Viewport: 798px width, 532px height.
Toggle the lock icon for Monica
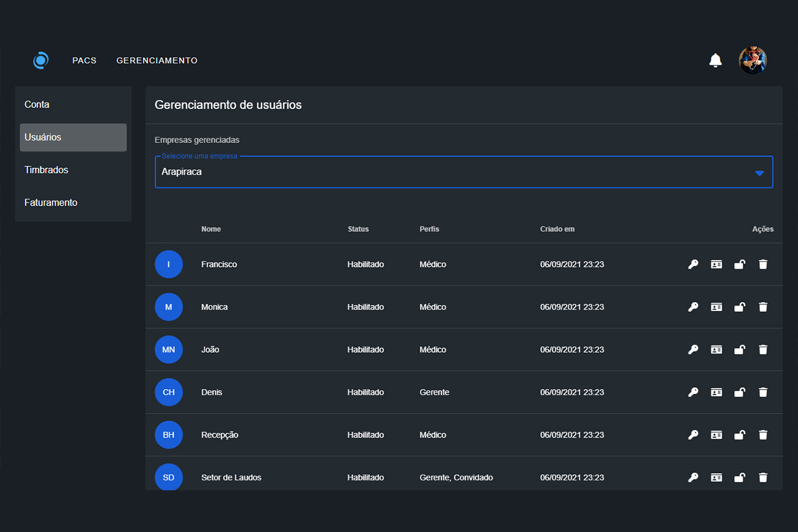[x=740, y=307]
